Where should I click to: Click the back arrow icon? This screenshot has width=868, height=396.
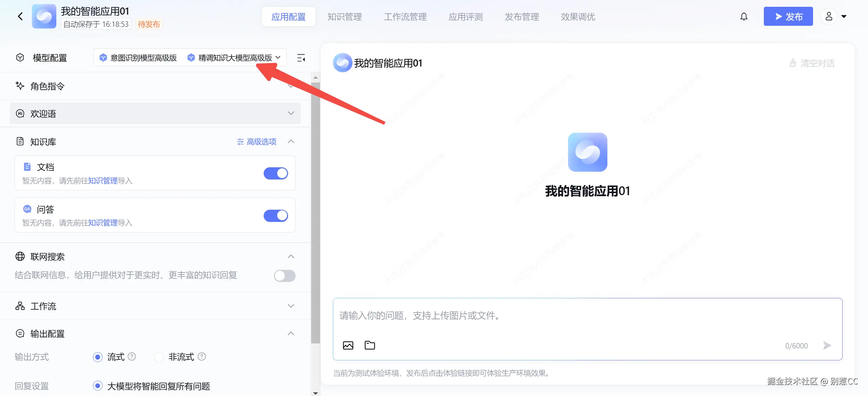[x=20, y=16]
